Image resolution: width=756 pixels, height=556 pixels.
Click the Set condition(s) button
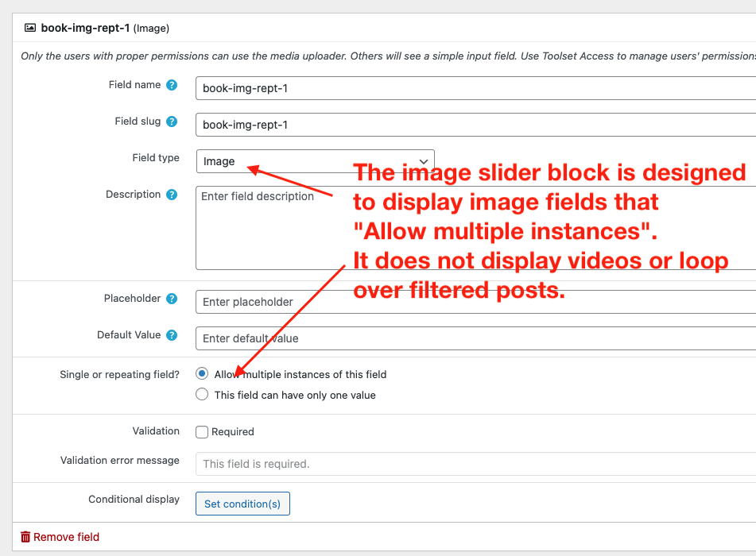pyautogui.click(x=242, y=504)
